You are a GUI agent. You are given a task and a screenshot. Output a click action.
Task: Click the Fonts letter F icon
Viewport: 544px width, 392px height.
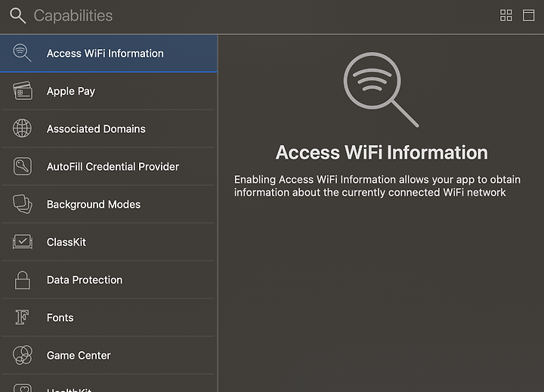(22, 317)
